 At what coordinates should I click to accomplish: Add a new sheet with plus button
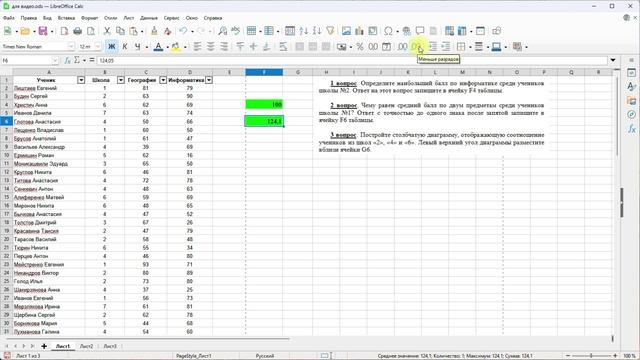point(44,346)
